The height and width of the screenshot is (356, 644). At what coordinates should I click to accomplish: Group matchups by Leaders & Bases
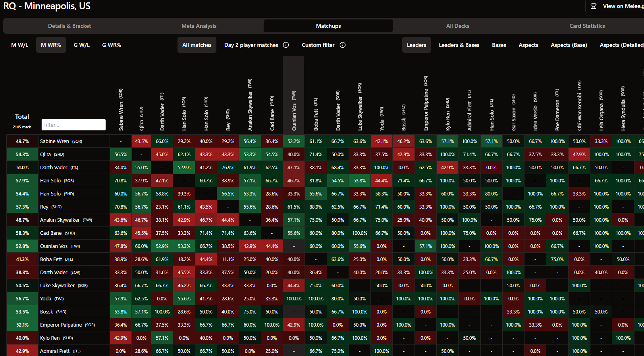[459, 45]
